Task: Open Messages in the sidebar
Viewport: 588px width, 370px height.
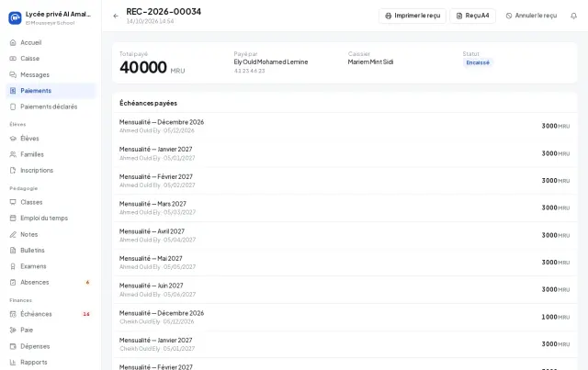Action: tap(51, 75)
